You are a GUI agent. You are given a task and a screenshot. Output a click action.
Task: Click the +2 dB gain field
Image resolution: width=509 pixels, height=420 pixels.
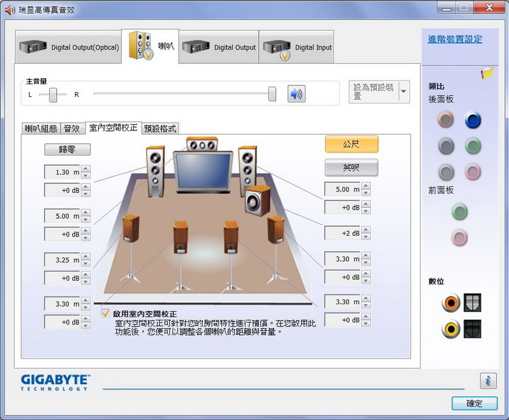pyautogui.click(x=342, y=233)
